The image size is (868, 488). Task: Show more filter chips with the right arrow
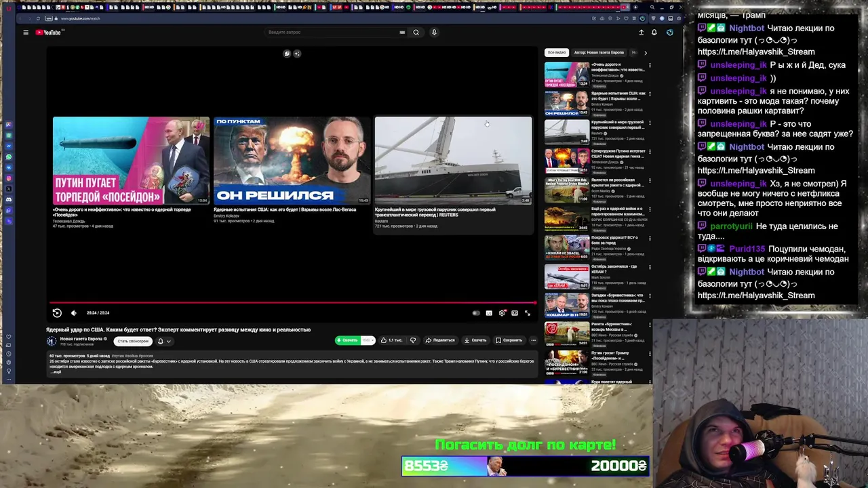pyautogui.click(x=645, y=52)
